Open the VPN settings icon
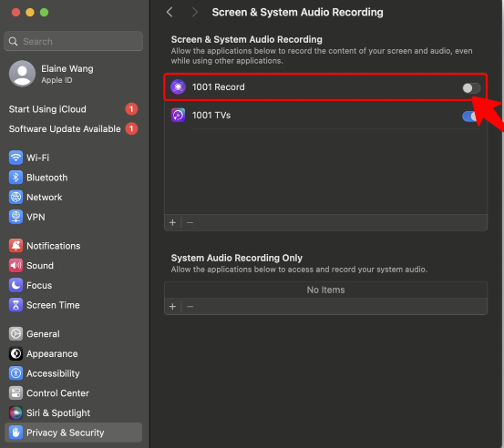This screenshot has width=504, height=448. [15, 217]
